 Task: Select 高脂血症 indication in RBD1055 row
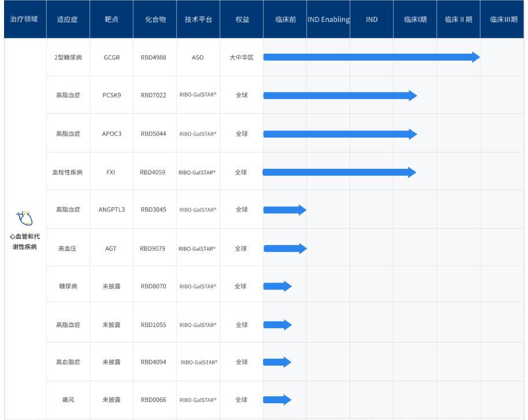coord(68,325)
